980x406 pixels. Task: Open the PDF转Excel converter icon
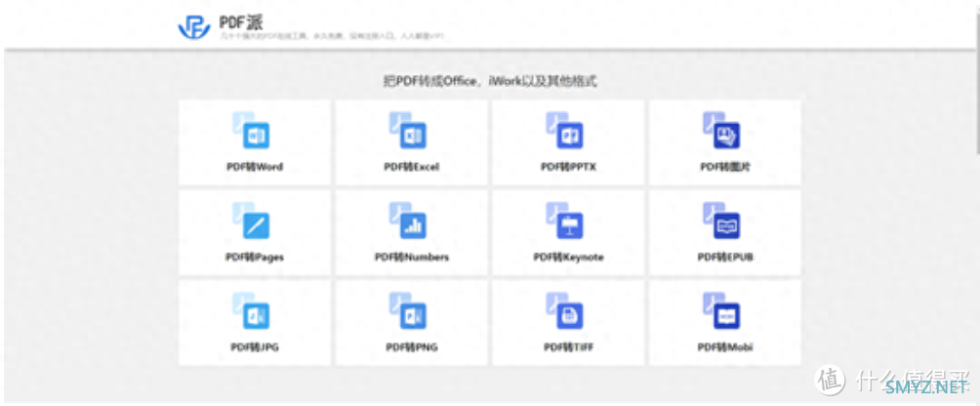[x=407, y=131]
